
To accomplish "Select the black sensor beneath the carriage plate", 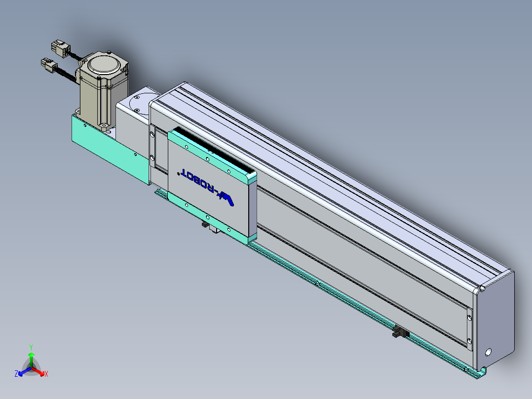I will [x=206, y=224].
